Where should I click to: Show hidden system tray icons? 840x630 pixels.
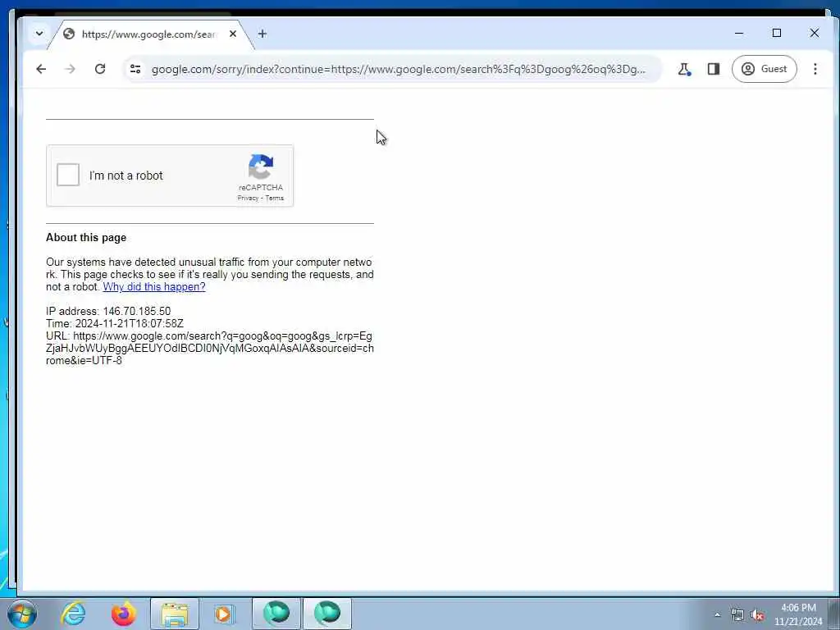717,614
